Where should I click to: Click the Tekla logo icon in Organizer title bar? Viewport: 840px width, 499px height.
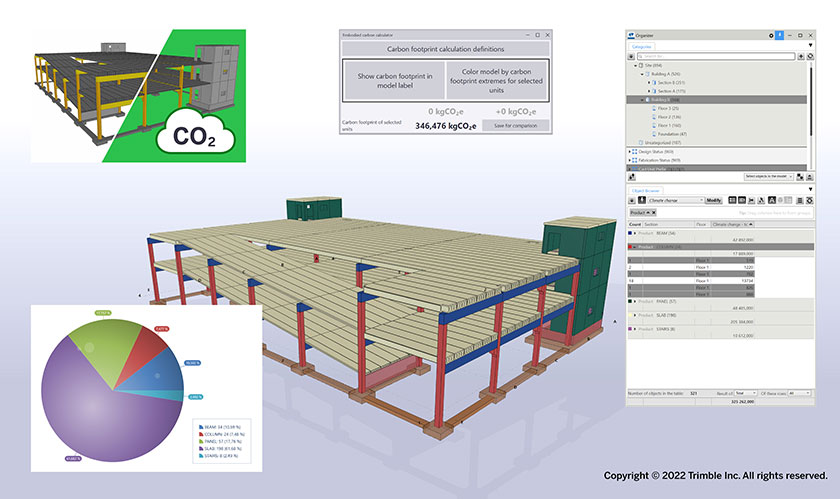coord(631,35)
